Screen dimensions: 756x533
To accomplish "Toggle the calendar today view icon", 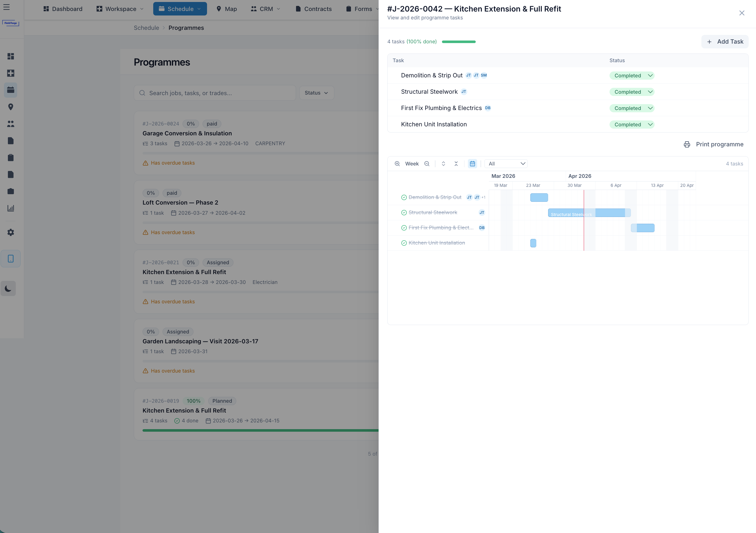I will (472, 164).
